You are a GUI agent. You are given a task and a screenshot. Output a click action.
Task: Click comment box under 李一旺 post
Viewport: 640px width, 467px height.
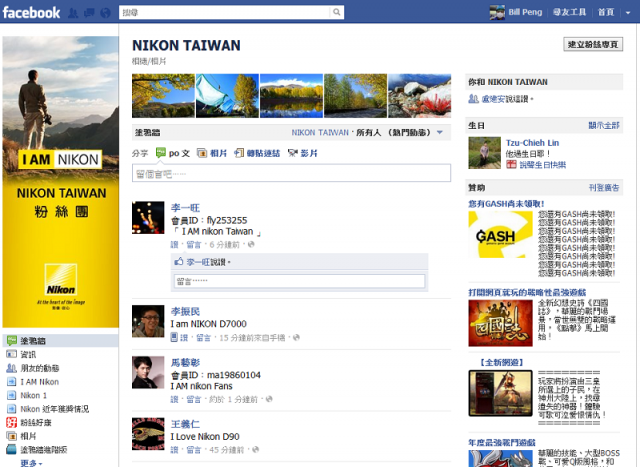pos(300,281)
